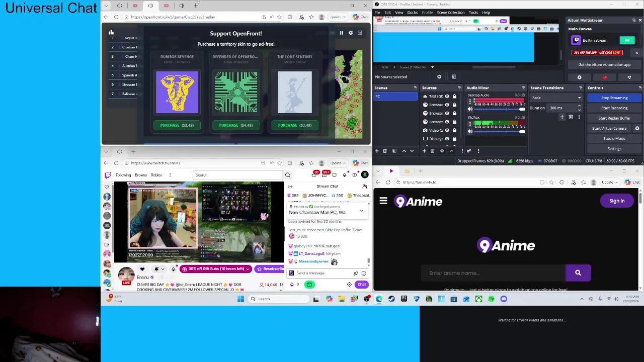The image size is (644, 362).
Task: Expand the pinned Chainsaw Man PC message
Action: pyautogui.click(x=361, y=211)
